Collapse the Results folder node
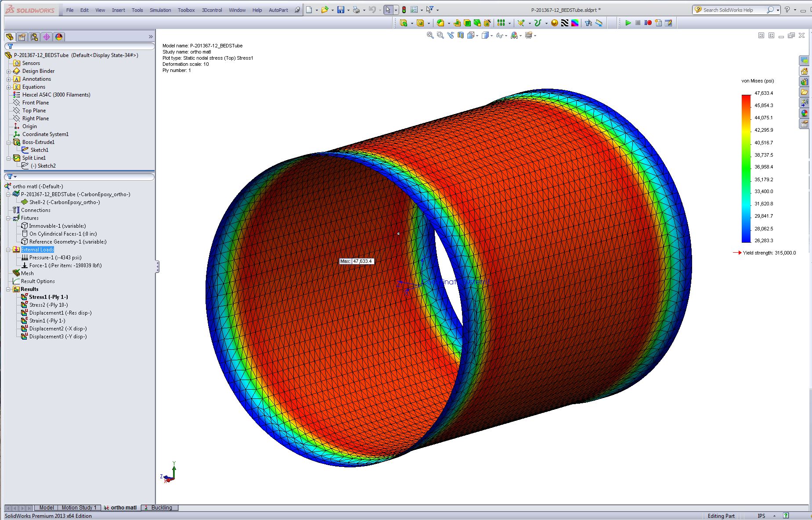 (8, 289)
